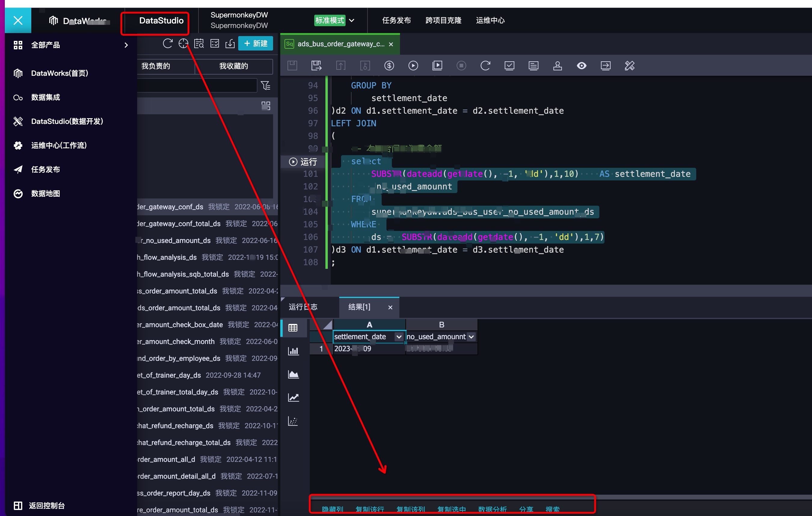
Task: Click the view log lines icon in toolbar
Action: click(534, 66)
